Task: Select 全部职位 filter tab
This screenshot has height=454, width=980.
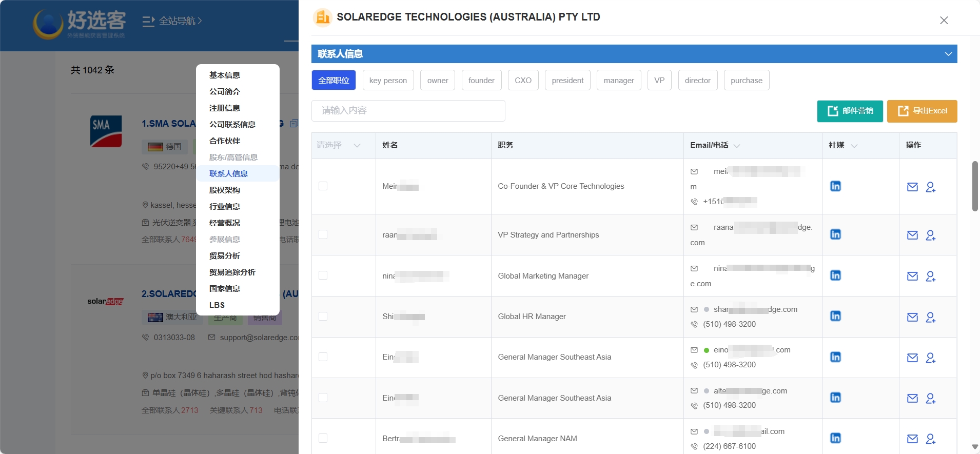Action: 334,80
